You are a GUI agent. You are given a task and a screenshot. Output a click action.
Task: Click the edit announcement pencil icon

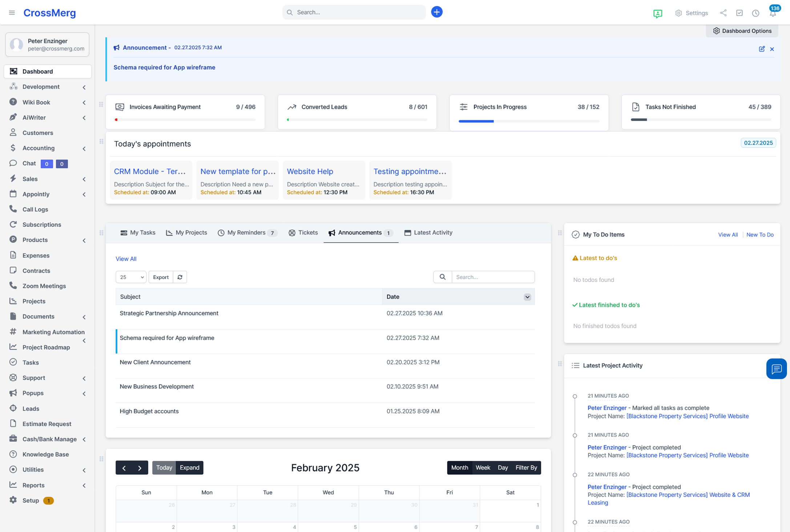point(762,49)
